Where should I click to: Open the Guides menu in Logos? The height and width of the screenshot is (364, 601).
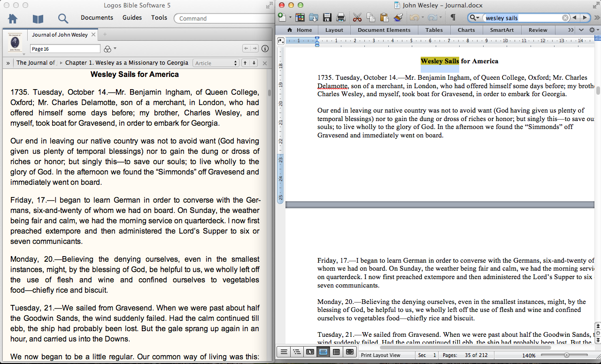(132, 18)
